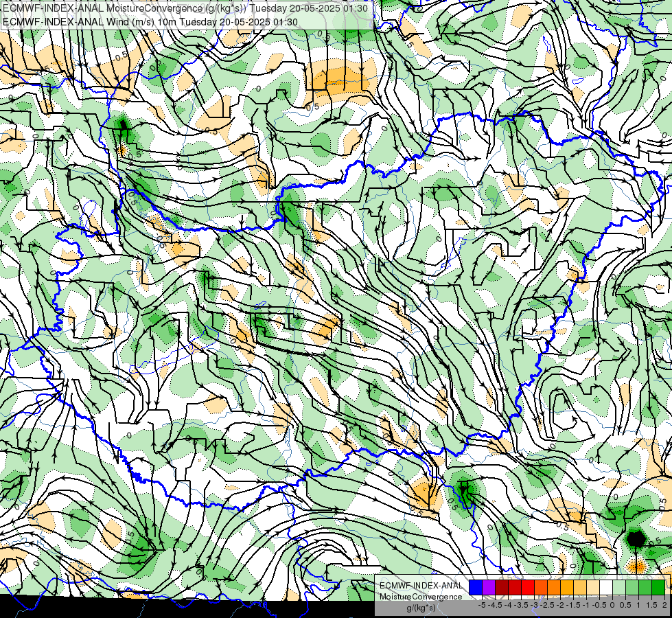672x618 pixels.
Task: Pick the pale peach swatch starting at -1
Action: [x=593, y=587]
